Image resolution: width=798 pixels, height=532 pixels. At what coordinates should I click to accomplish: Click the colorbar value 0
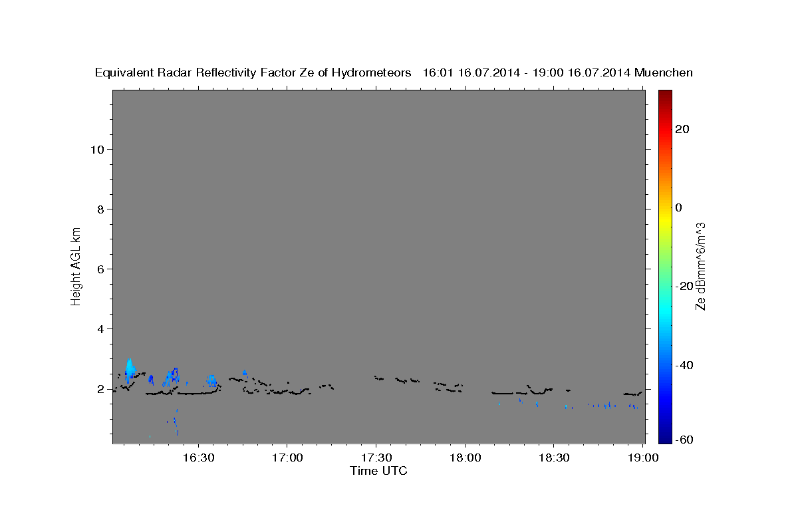coord(680,207)
